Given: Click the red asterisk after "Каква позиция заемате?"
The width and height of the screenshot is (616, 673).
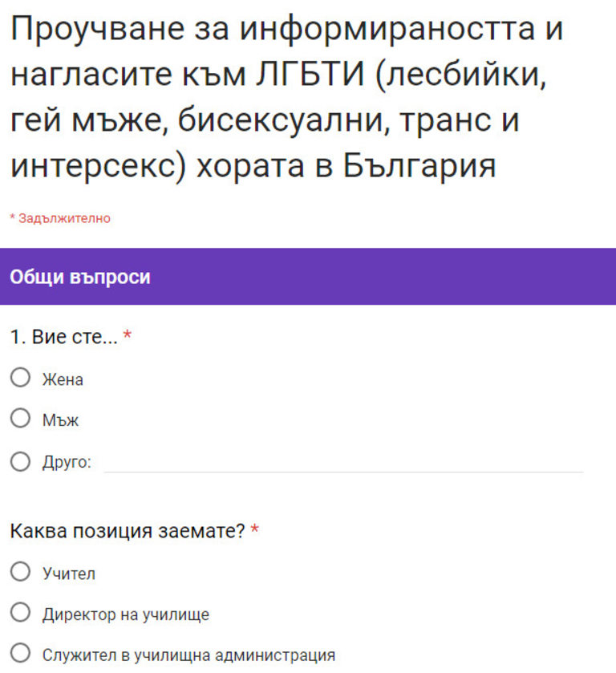Looking at the screenshot, I should tap(255, 531).
